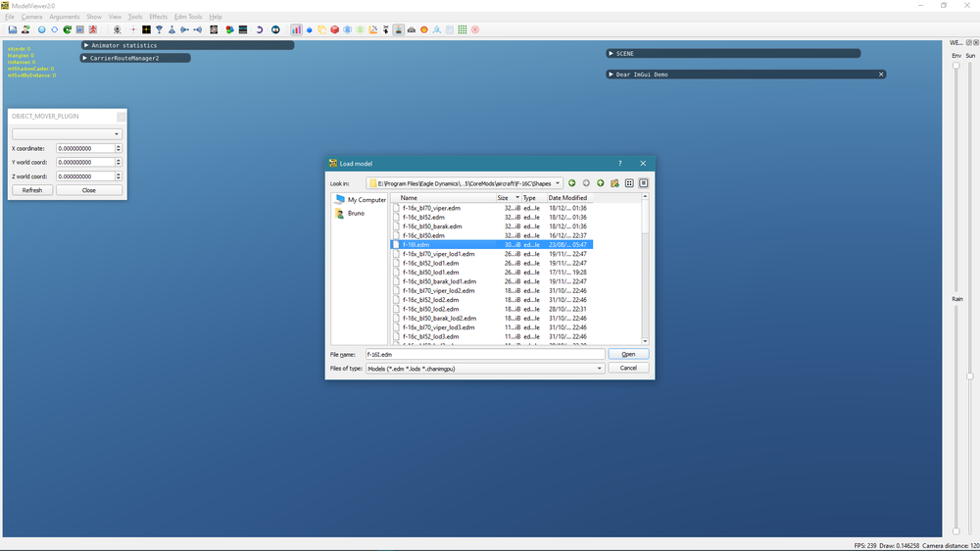Click the portrait picture toolbar icon
980x551 pixels.
[214, 29]
